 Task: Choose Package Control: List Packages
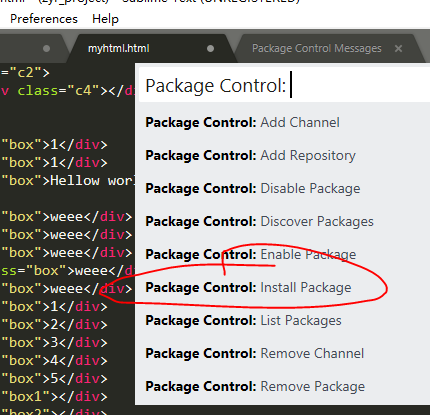283,320
